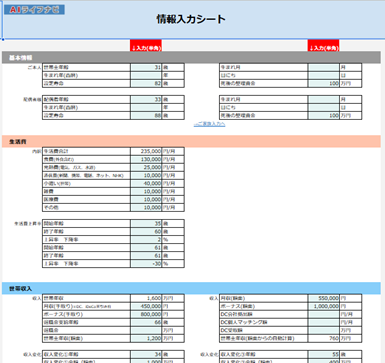Screen dimensions: 385x363
Task: Click the left red ↓入力(半角) marker
Action: [146, 46]
